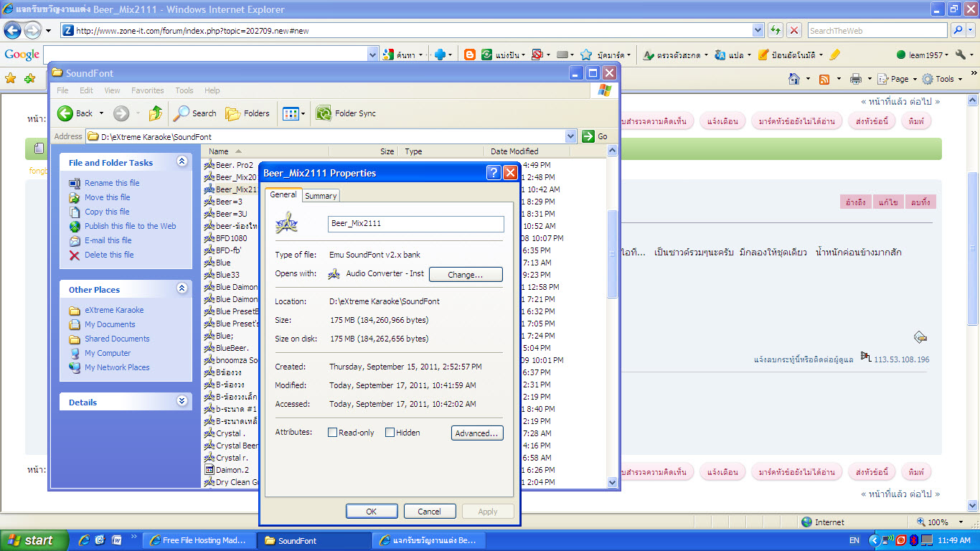Confirm Properties dialog with OK

coord(372,512)
